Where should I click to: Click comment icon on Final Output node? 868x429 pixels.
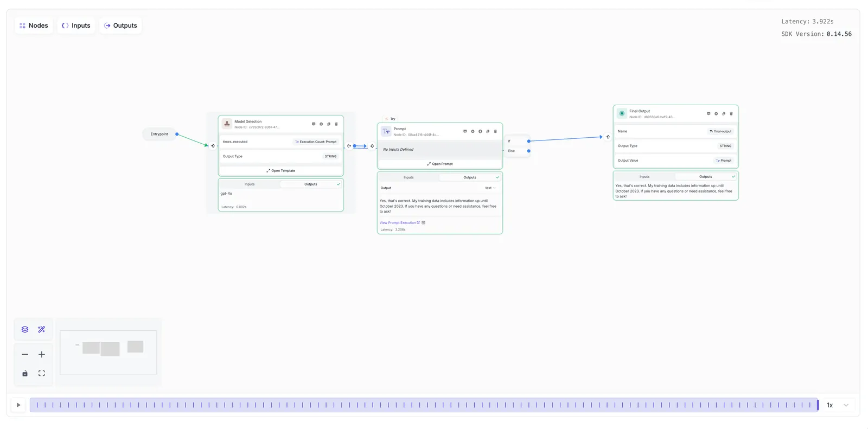pyautogui.click(x=709, y=114)
